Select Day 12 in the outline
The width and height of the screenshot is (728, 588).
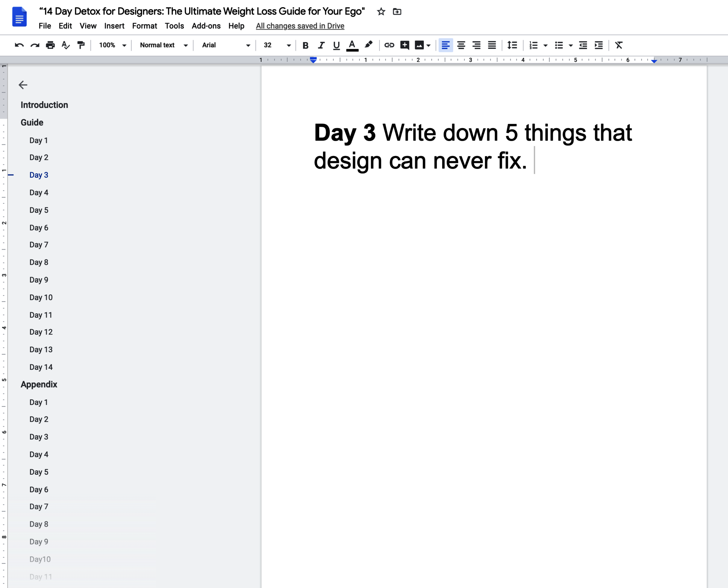point(41,332)
